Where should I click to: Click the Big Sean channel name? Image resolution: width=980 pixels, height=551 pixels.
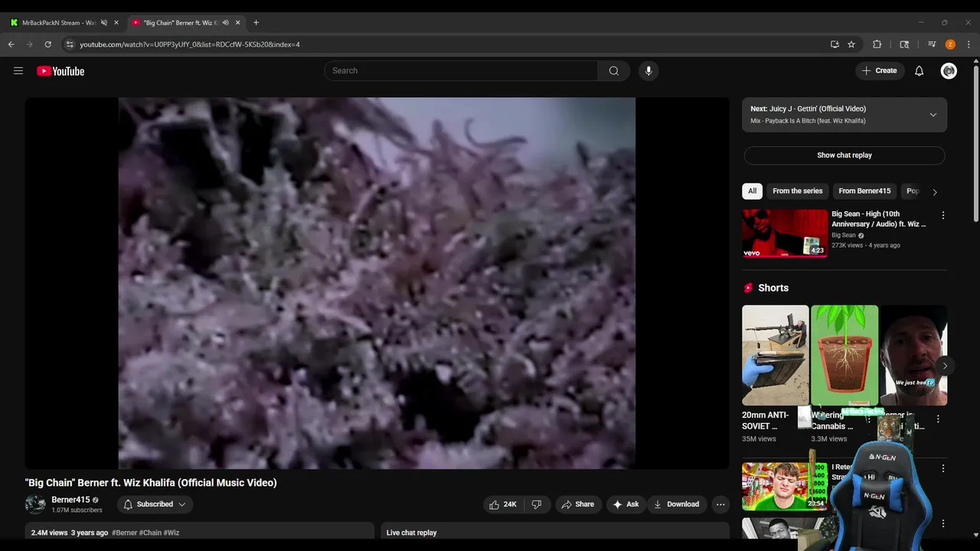(x=844, y=236)
